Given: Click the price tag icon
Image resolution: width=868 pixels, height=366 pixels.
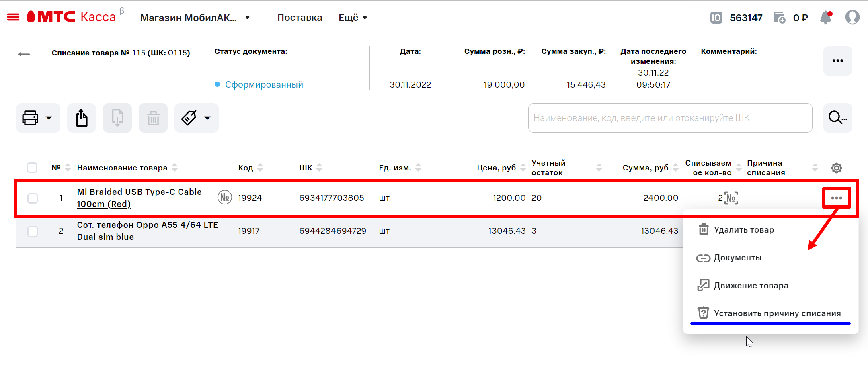Looking at the screenshot, I should pos(189,118).
